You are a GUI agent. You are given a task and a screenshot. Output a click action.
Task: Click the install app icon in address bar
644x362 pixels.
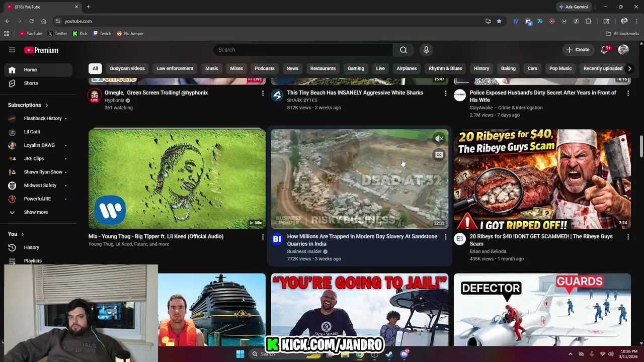pyautogui.click(x=488, y=21)
